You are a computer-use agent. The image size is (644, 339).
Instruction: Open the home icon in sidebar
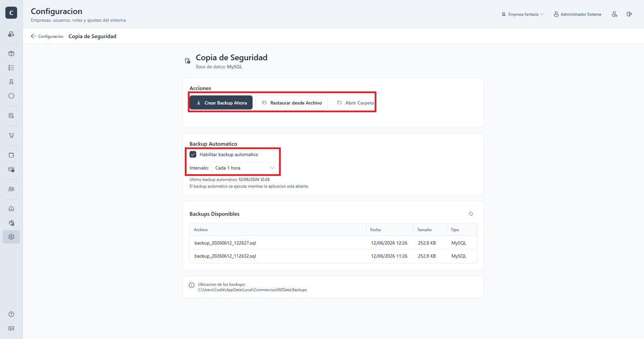11,209
